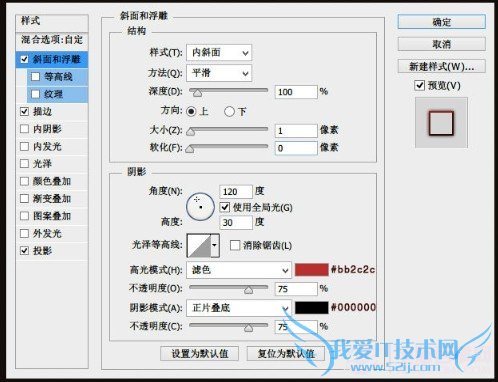This screenshot has width=498, height=382.
Task: Enable the 外发光 checkbox
Action: pos(24,233)
